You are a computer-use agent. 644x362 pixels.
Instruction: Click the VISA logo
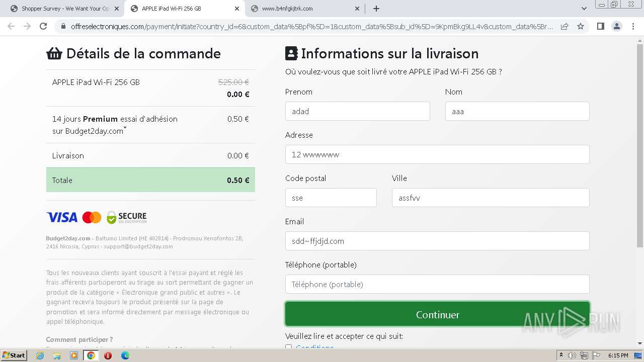[x=62, y=217]
